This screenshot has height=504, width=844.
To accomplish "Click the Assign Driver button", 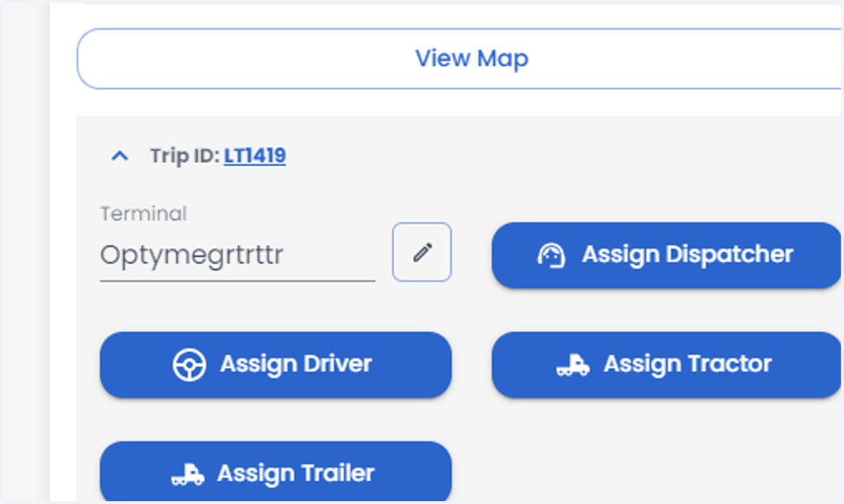I will [276, 365].
